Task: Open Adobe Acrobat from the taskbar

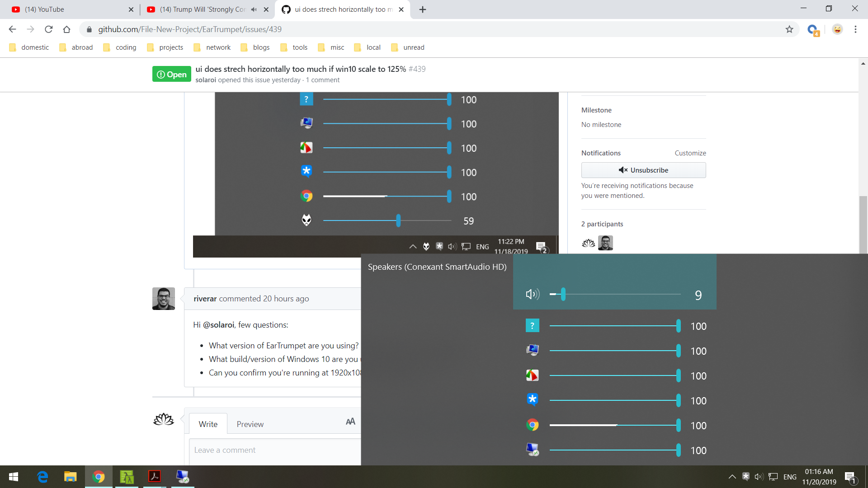Action: click(x=154, y=477)
